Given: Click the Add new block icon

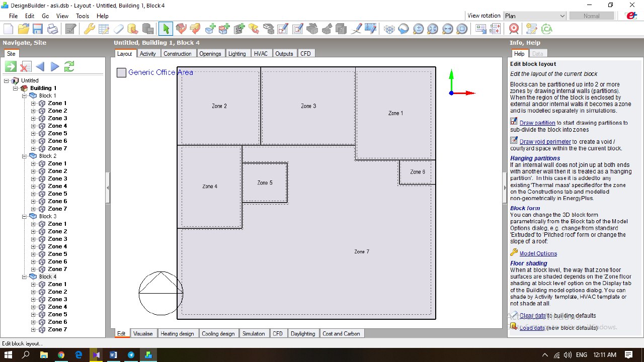Looking at the screenshot, I should [210, 29].
